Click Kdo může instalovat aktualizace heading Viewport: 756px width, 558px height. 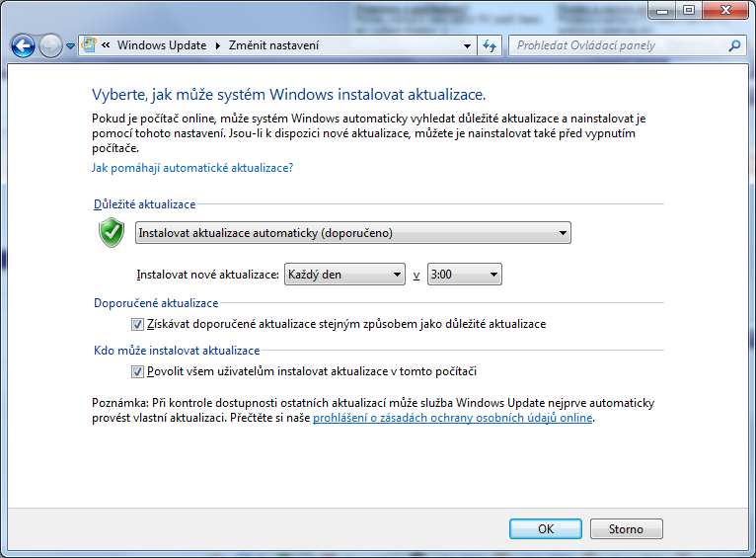pyautogui.click(x=177, y=351)
